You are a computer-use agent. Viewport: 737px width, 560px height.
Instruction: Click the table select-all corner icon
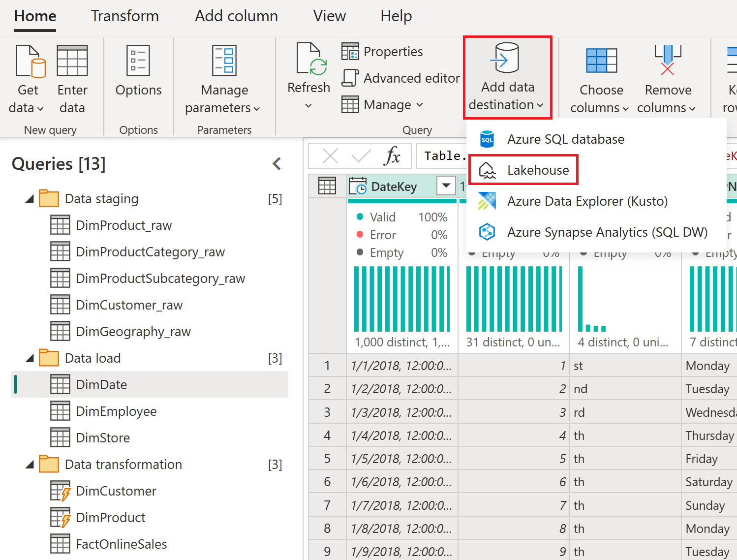coord(327,186)
